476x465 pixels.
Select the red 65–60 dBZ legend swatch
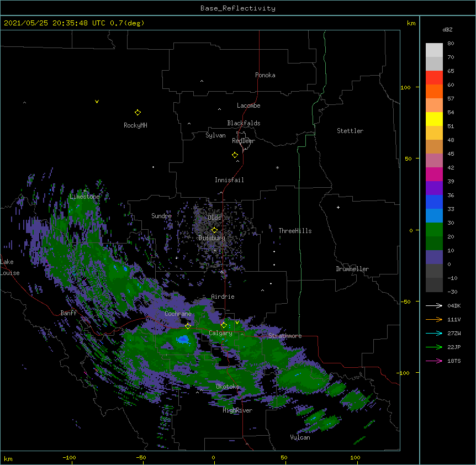[434, 77]
